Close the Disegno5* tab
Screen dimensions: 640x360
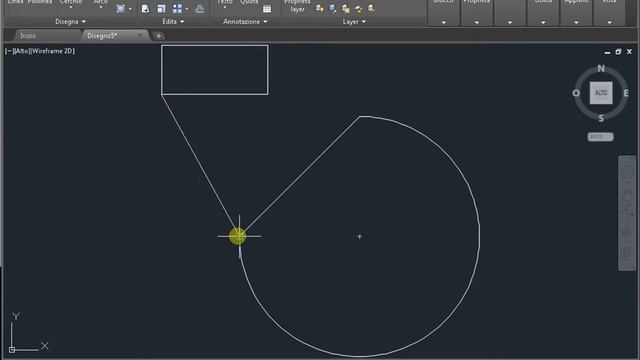140,36
